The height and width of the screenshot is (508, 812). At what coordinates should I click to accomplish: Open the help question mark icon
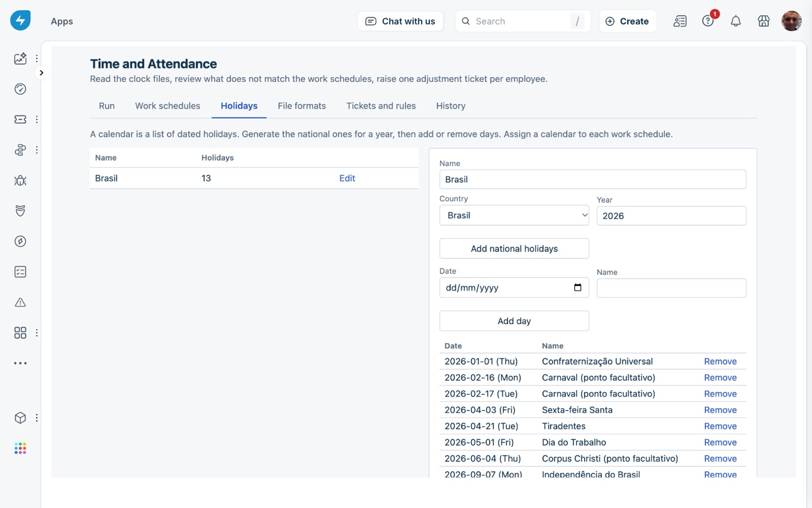pyautogui.click(x=708, y=21)
